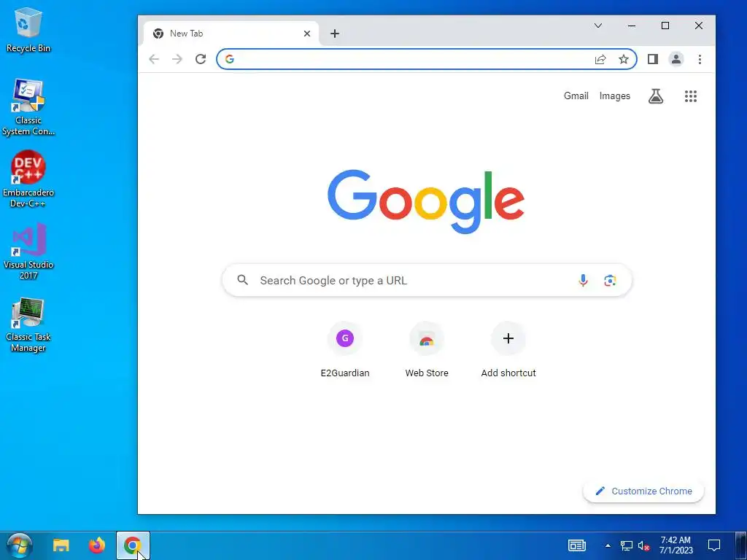This screenshot has width=747, height=560.
Task: Select Classic System Control desktop shortcut
Action: (28, 108)
